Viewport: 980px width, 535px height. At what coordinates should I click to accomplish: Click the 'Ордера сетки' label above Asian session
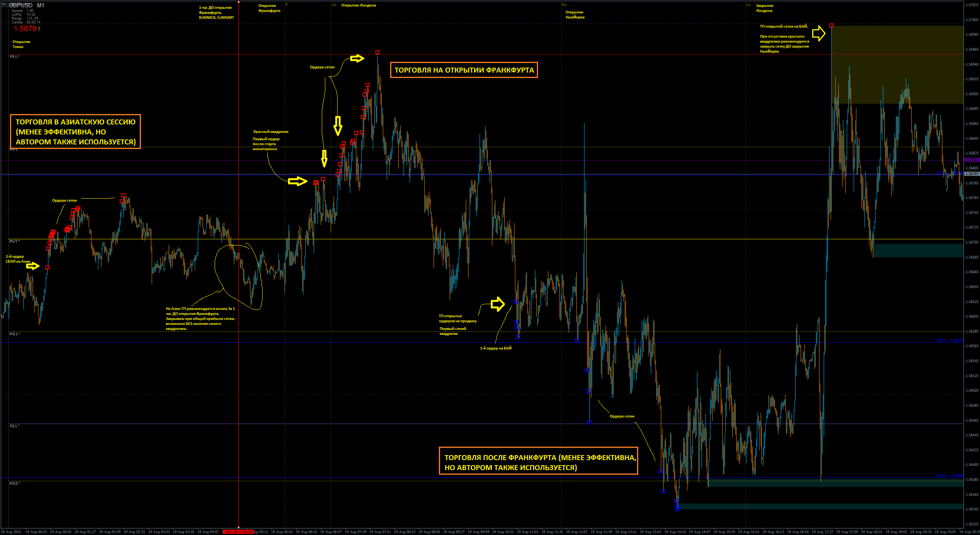(64, 200)
